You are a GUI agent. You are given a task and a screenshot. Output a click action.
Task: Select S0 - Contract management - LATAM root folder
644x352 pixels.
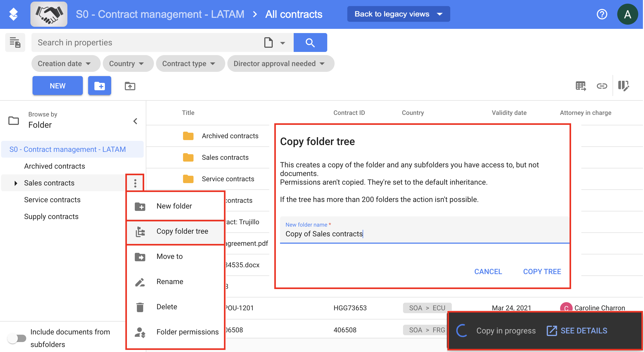pos(72,149)
